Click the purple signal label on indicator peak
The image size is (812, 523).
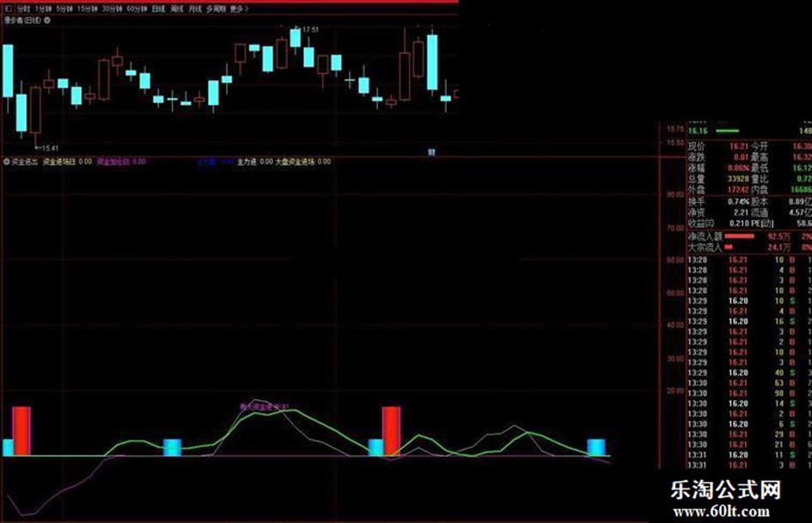(265, 407)
